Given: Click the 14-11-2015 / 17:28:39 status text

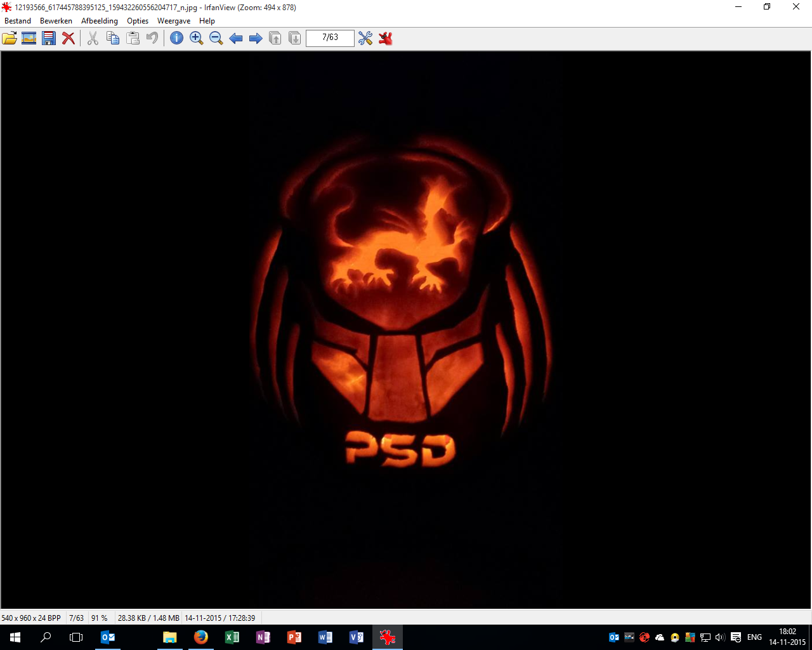Looking at the screenshot, I should [x=220, y=618].
